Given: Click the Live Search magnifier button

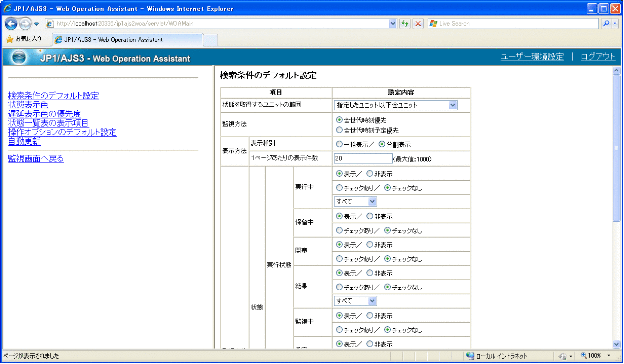Looking at the screenshot, I should click(x=606, y=24).
